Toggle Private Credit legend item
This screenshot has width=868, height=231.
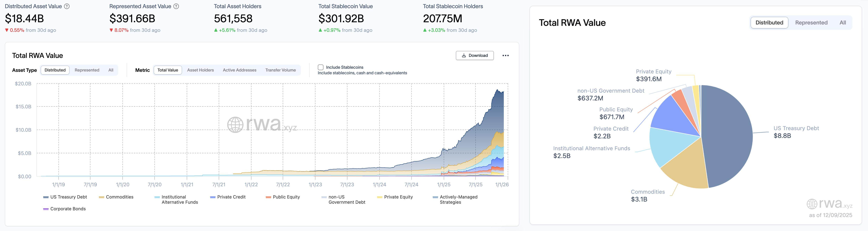click(231, 197)
